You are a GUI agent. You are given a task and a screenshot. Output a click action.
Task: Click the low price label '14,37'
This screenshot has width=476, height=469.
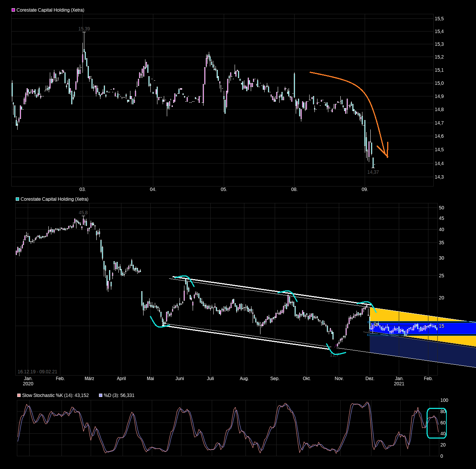click(373, 172)
